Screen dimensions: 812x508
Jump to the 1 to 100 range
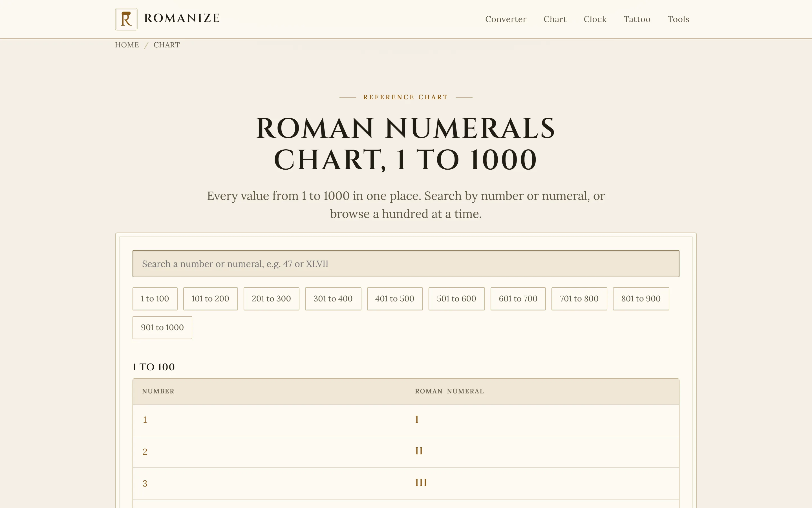(x=155, y=299)
